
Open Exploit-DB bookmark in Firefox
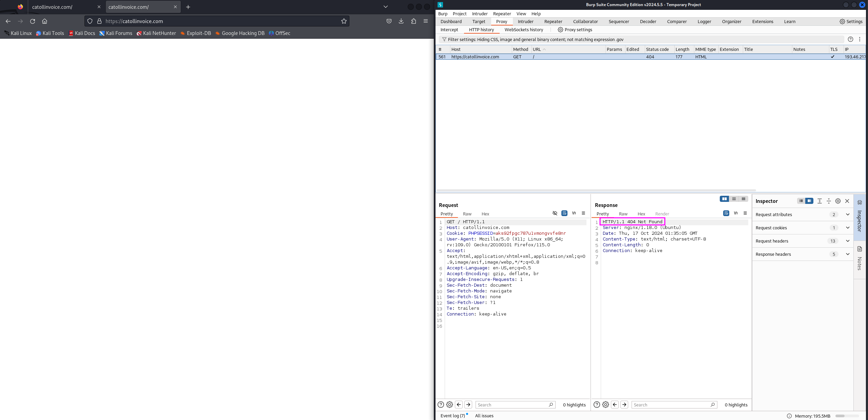pos(195,33)
